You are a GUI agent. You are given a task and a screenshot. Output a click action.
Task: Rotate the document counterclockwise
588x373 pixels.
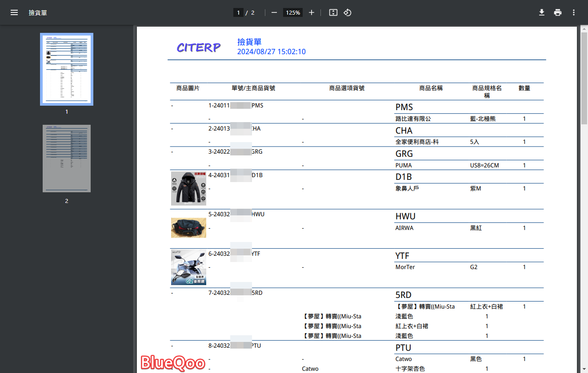coord(348,12)
